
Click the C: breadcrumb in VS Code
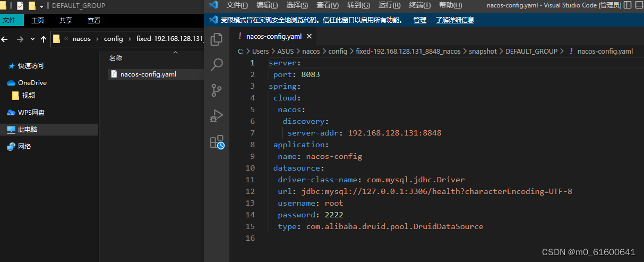(x=241, y=52)
